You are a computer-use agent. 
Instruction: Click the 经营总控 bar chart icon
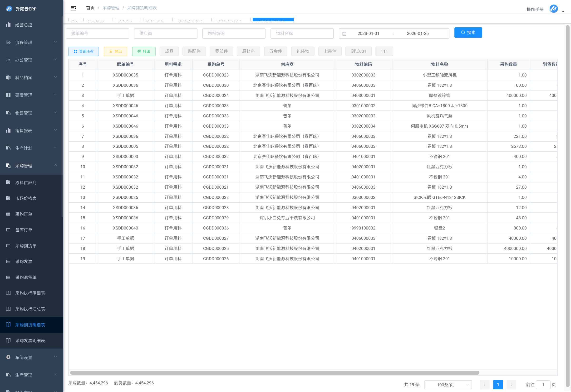8,24
